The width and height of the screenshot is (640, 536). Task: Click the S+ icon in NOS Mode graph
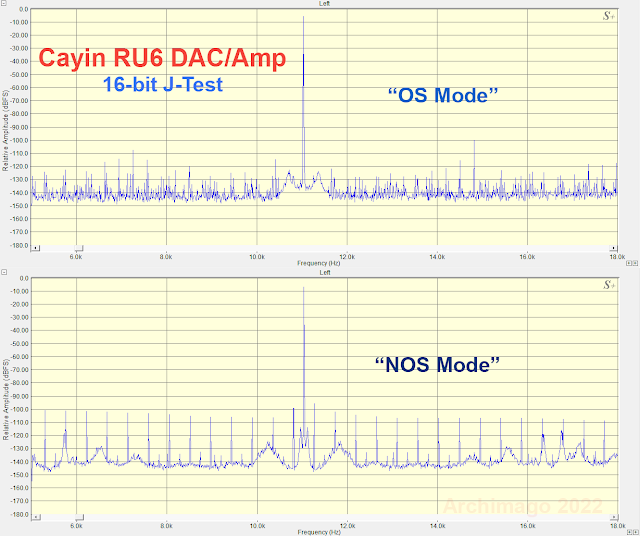609,285
